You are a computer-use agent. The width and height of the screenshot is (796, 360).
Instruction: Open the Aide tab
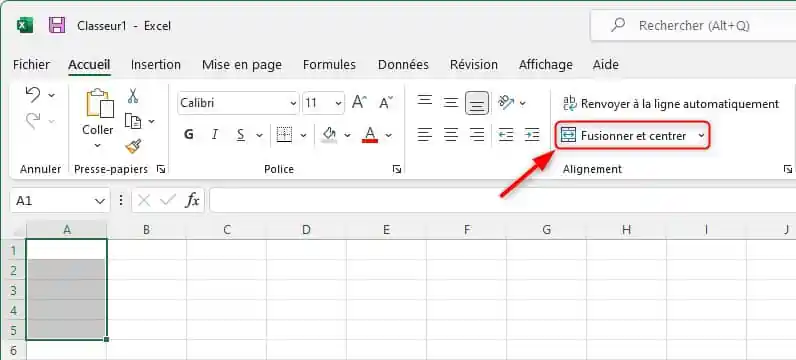click(x=606, y=64)
